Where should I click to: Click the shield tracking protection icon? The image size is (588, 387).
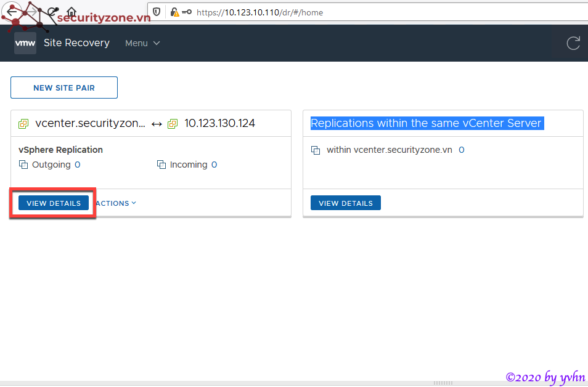tap(157, 12)
